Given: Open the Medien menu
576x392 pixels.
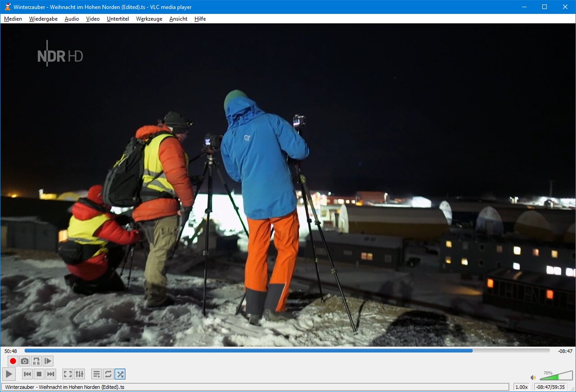Looking at the screenshot, I should tap(13, 19).
